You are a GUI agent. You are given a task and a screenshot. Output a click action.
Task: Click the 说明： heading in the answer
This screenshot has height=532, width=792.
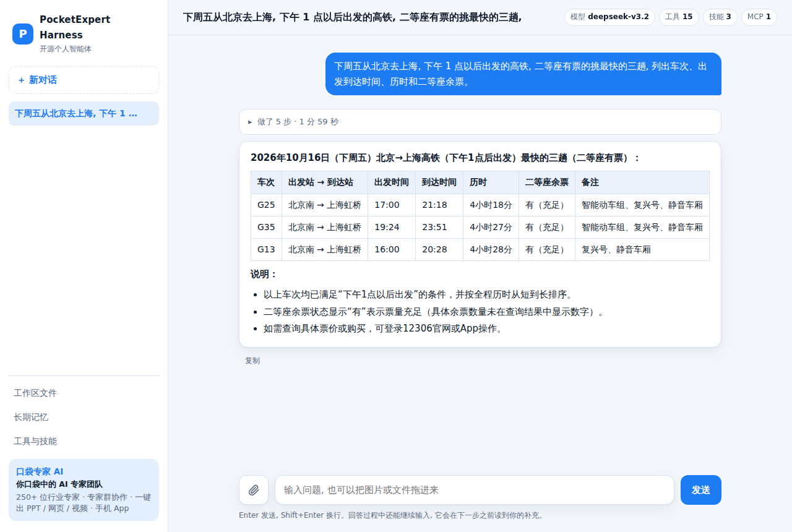click(264, 274)
